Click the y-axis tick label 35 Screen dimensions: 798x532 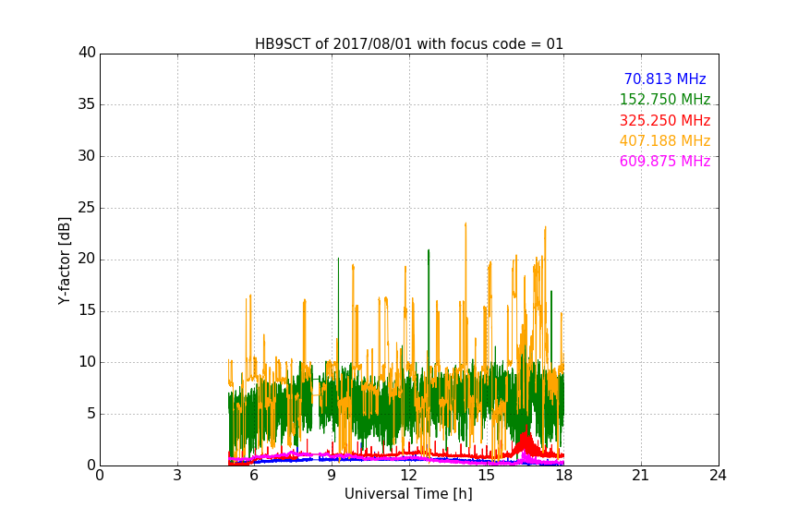pyautogui.click(x=87, y=104)
